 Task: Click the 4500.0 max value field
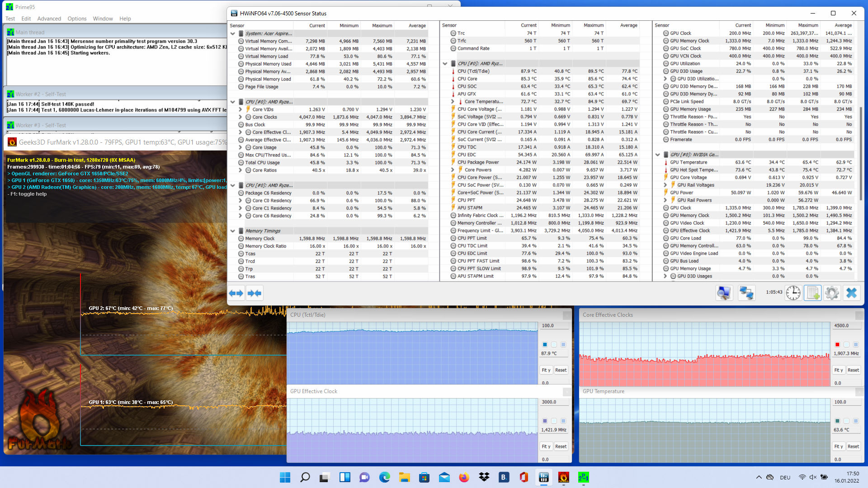842,325
